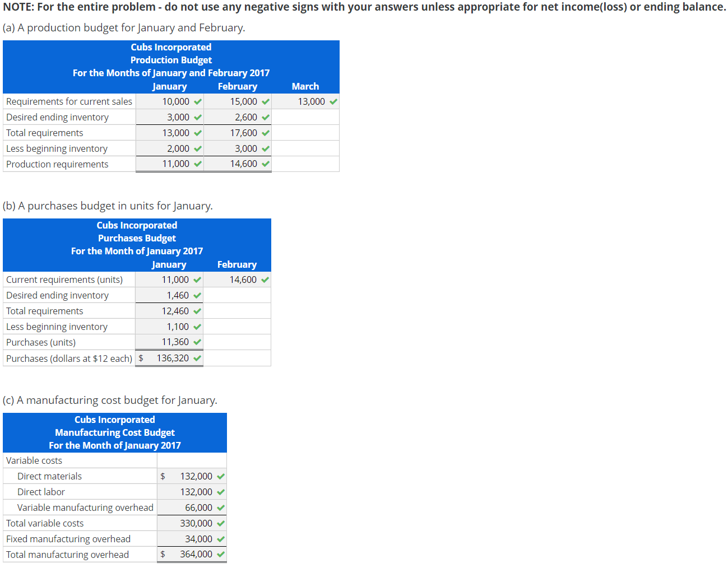Image resolution: width=728 pixels, height=568 pixels.
Task: Focus the 330,000 Total variable costs field
Action: (192, 523)
